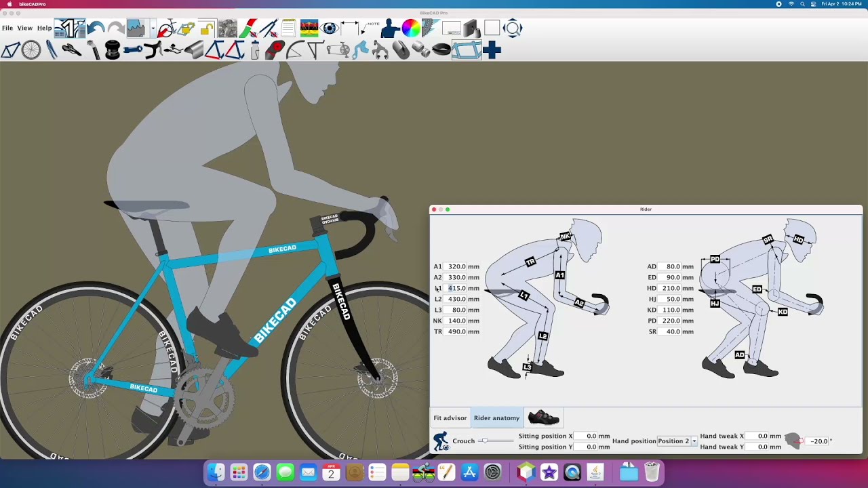Viewport: 868px width, 488px height.
Task: Open the seatpost settings icon
Action: coord(93,50)
